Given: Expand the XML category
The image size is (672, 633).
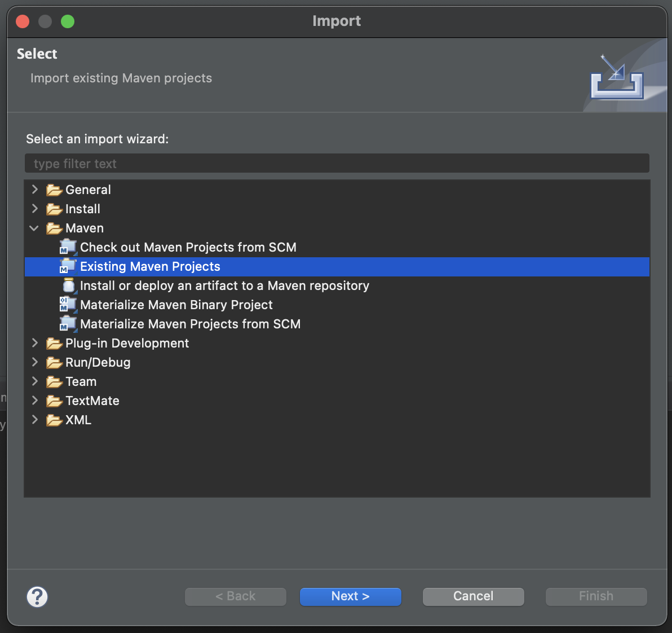Looking at the screenshot, I should [34, 420].
